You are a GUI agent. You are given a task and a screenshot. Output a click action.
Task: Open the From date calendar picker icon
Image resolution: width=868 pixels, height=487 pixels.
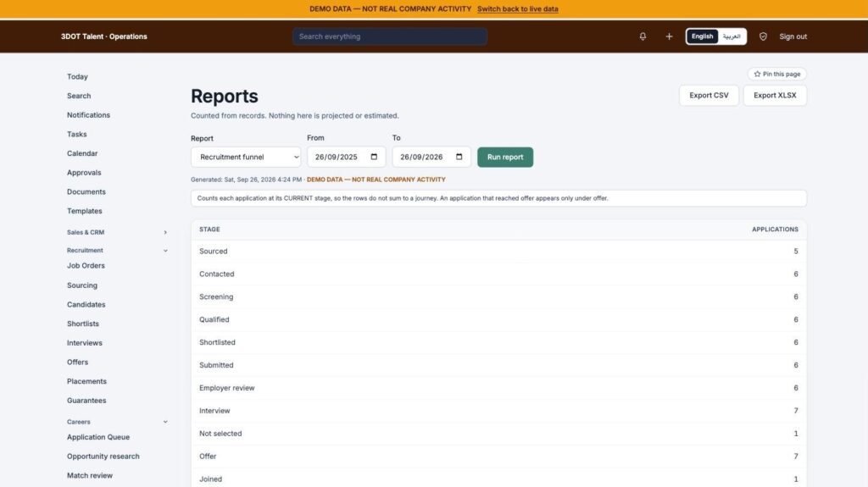(x=374, y=157)
